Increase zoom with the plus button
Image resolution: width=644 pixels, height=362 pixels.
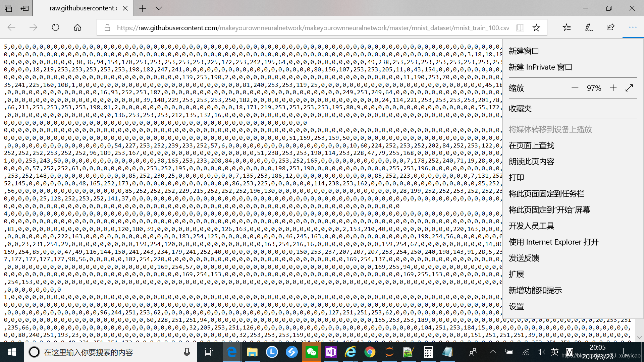tap(613, 88)
